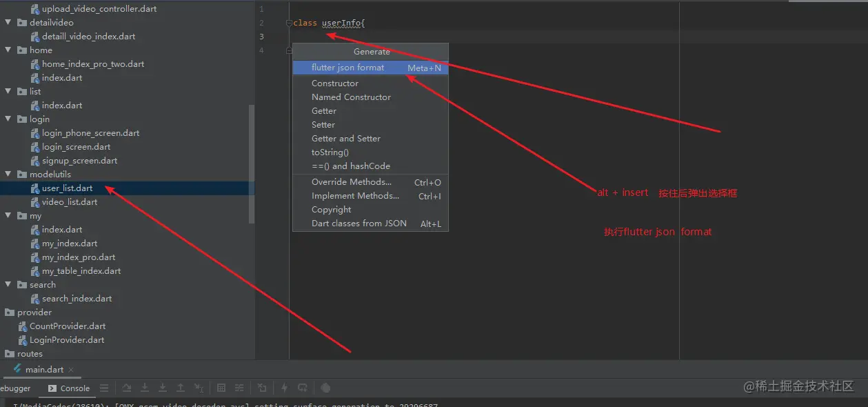
Task: Collapse the login folder arrow
Action: click(x=8, y=119)
